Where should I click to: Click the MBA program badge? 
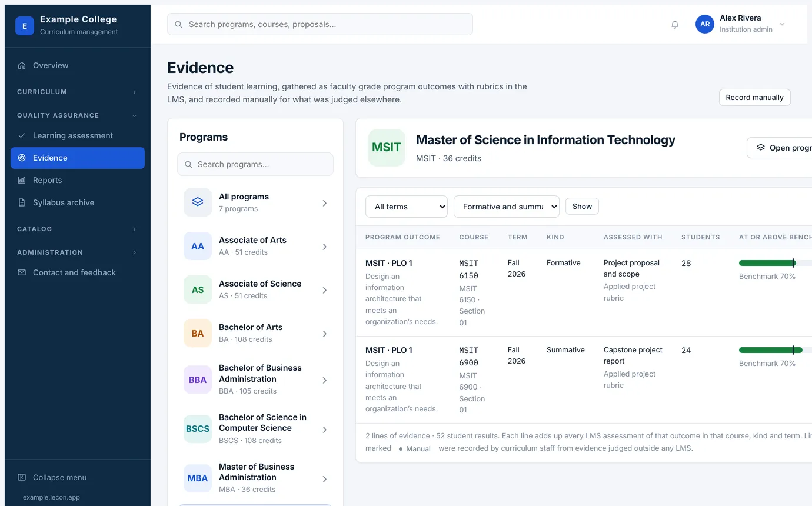pos(198,478)
